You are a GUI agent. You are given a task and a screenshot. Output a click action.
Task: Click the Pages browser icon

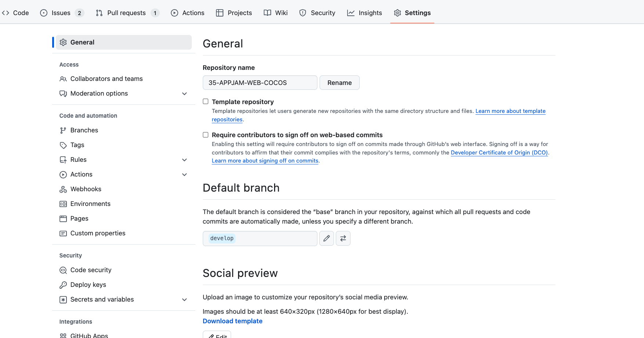coord(63,218)
